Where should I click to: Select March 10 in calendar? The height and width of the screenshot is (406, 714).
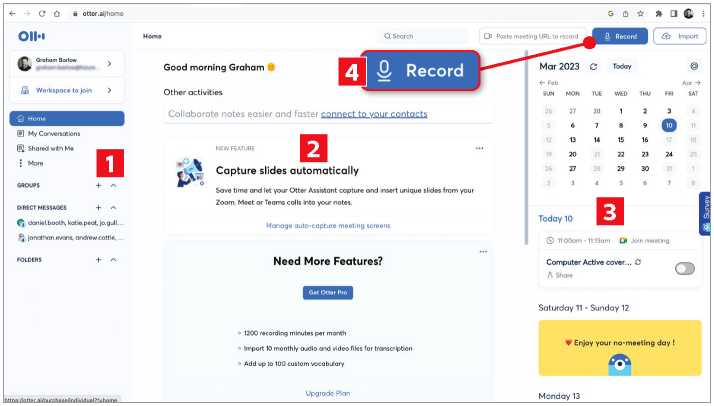pyautogui.click(x=669, y=125)
